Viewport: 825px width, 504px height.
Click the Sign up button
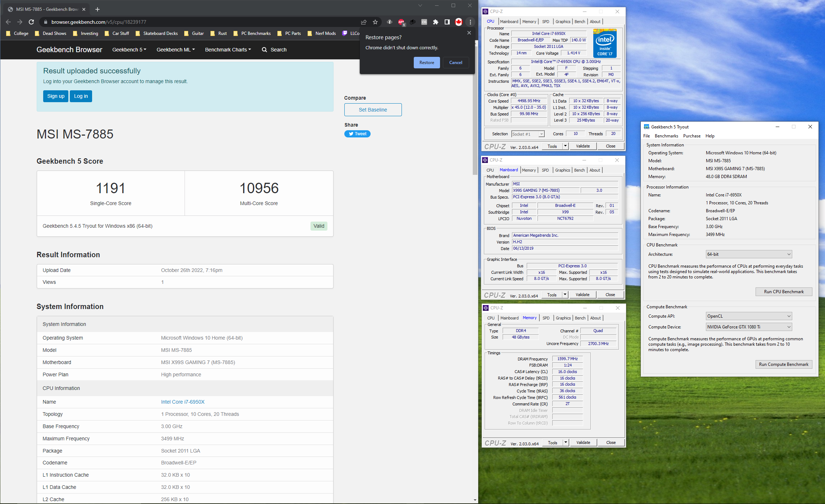click(x=56, y=96)
